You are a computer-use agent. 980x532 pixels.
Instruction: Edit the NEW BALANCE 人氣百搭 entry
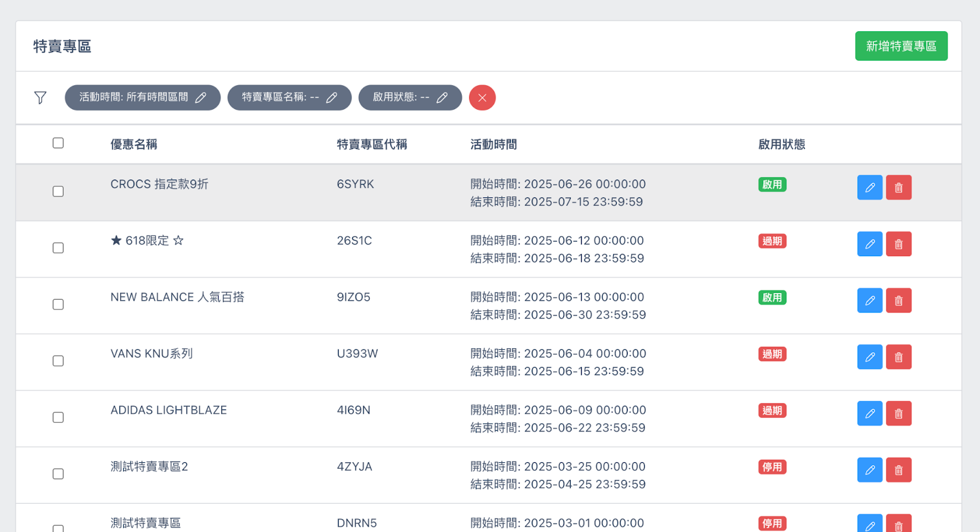click(x=870, y=300)
